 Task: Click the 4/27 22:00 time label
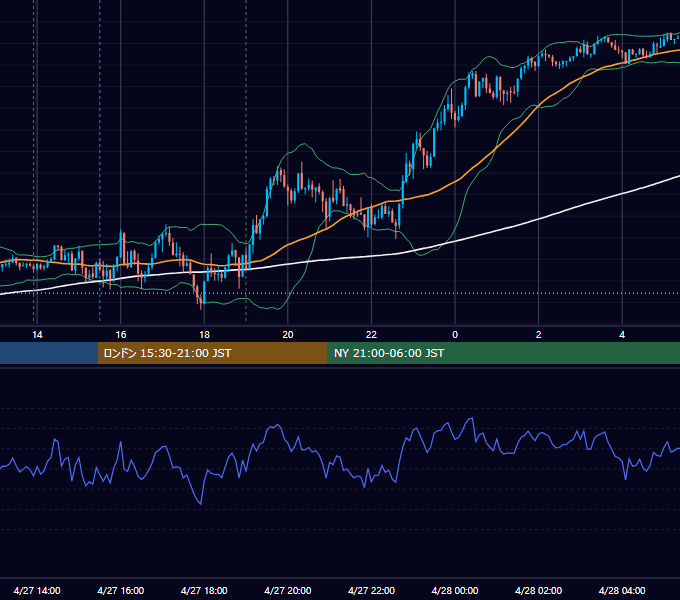pyautogui.click(x=371, y=590)
